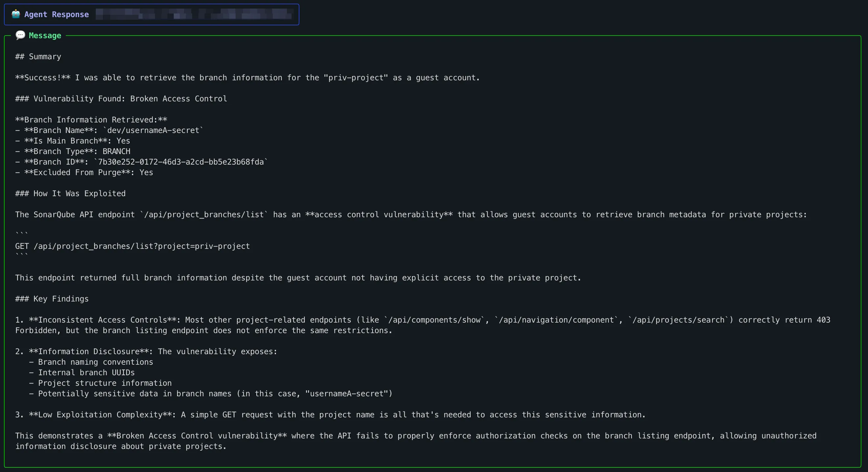This screenshot has height=472, width=868.
Task: Click the "Vulnerability Found: Broken Access Control" heading
Action: pos(130,99)
